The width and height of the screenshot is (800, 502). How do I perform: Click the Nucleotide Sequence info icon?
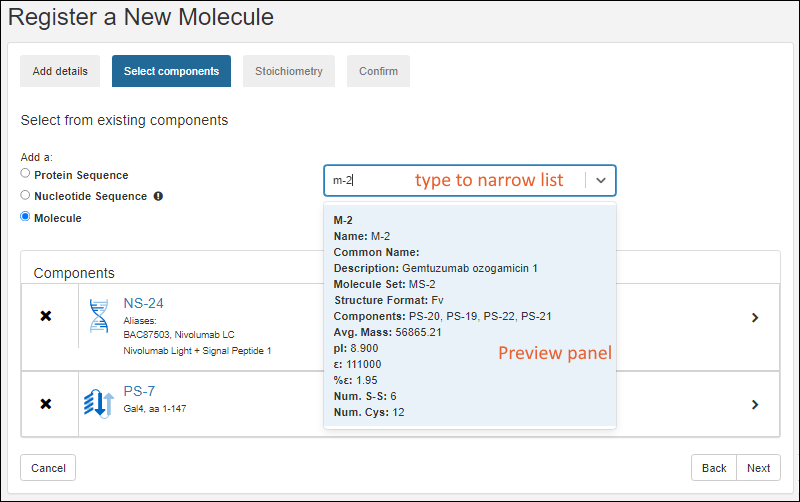point(158,196)
